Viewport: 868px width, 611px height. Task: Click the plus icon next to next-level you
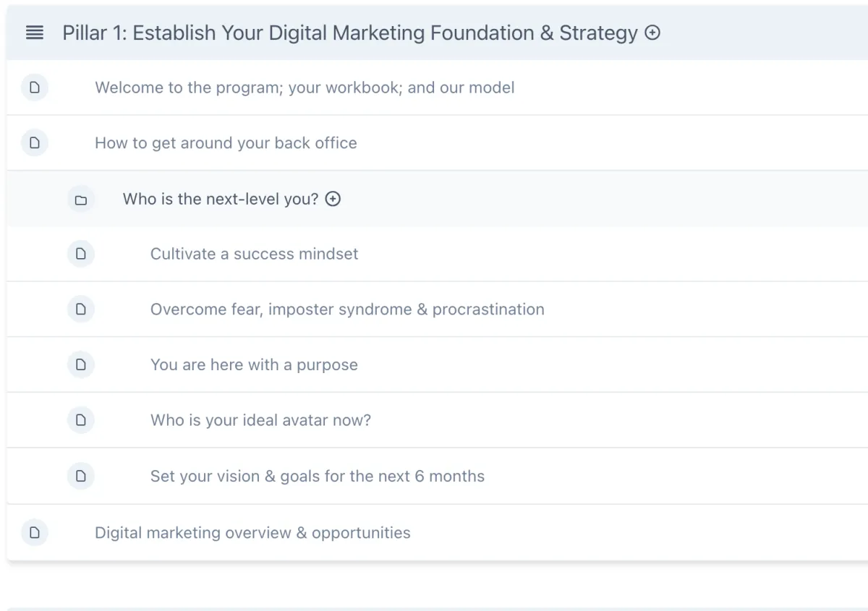333,199
